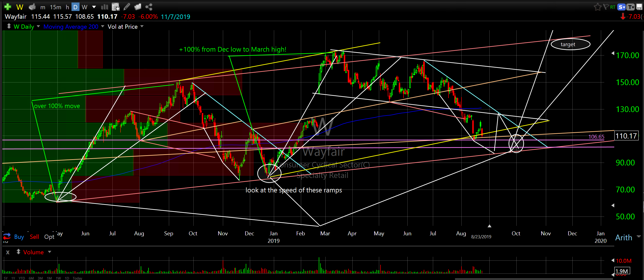Viewport: 644px width, 280px height.
Task: Add chart to favorites with star icon
Action: (597, 7)
